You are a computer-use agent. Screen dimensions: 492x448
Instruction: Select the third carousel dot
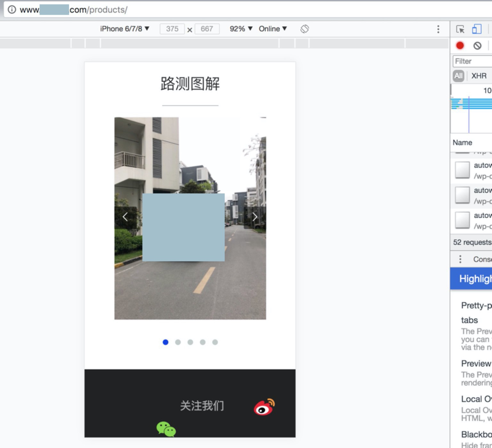190,342
